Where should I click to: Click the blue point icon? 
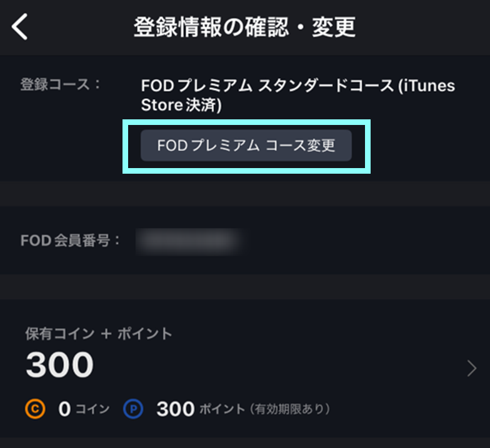pos(133,409)
